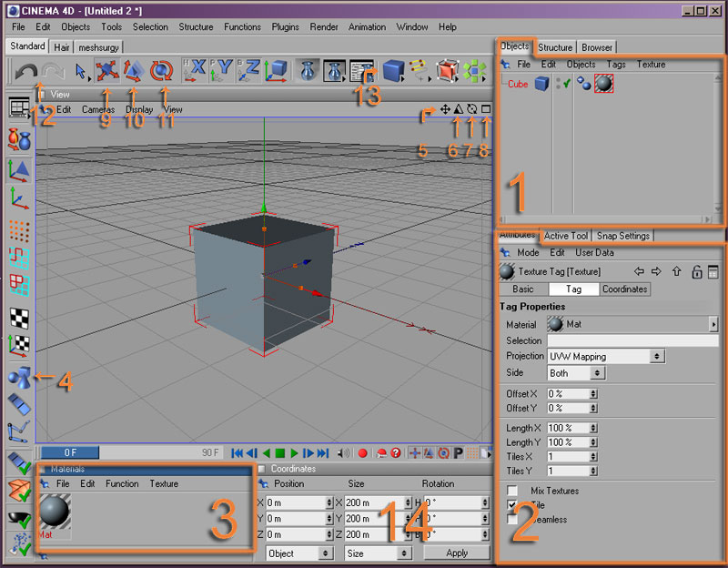Image resolution: width=728 pixels, height=568 pixels.
Task: Rotate the viewport camera icon
Action: coord(472,109)
